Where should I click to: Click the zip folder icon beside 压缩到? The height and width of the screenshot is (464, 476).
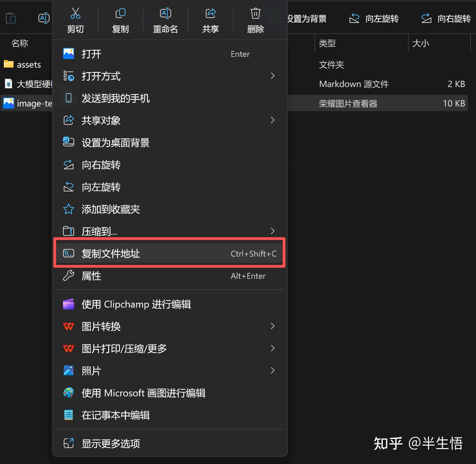[69, 231]
